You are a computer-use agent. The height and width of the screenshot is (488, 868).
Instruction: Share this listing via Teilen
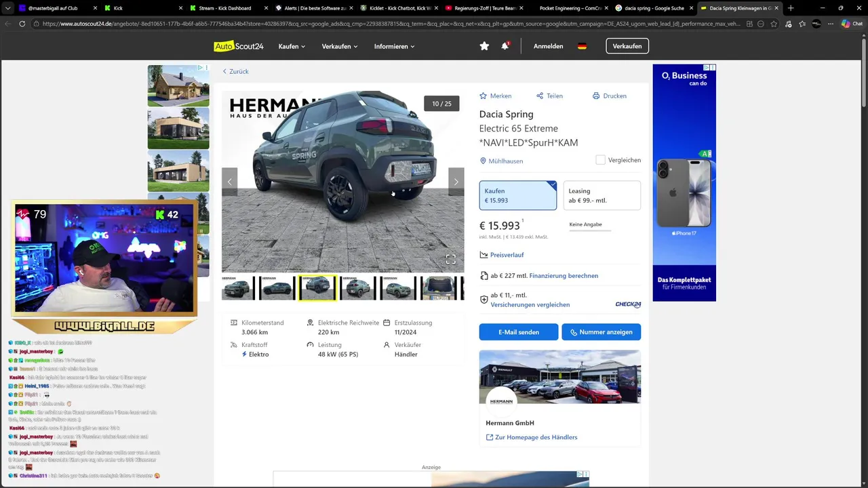(549, 96)
